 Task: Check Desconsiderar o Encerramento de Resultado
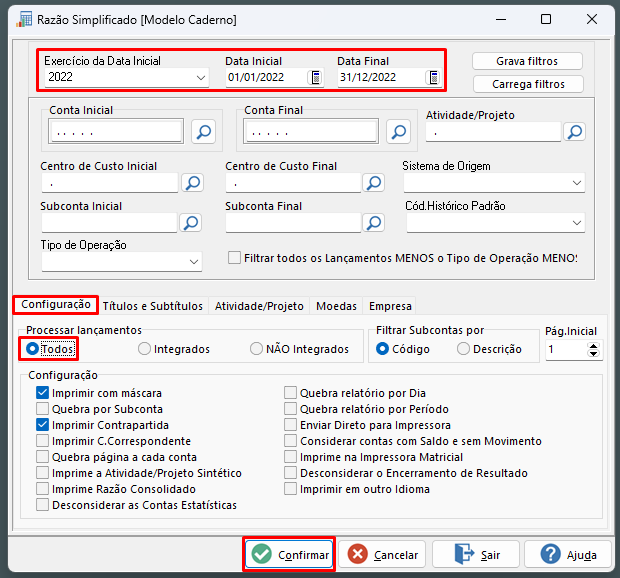tap(290, 472)
